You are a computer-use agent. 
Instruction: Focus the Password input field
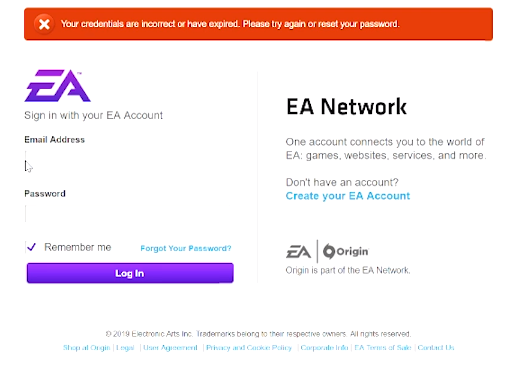(129, 214)
